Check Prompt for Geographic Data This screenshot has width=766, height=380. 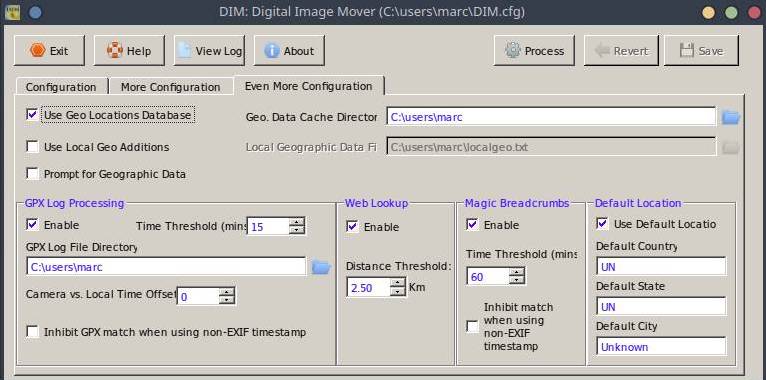coord(32,173)
